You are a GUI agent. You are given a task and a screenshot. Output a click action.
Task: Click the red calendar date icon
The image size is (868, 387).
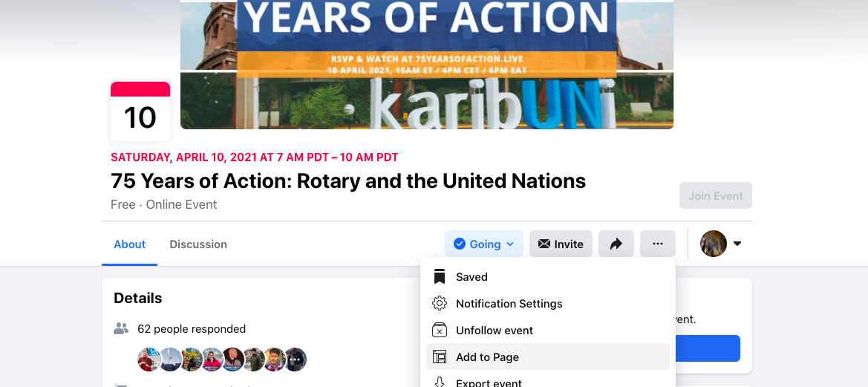[x=140, y=111]
